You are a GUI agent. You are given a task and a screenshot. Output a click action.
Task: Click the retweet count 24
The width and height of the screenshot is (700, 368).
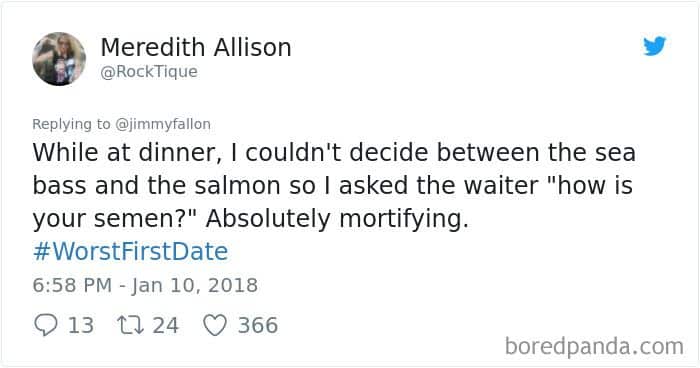166,325
